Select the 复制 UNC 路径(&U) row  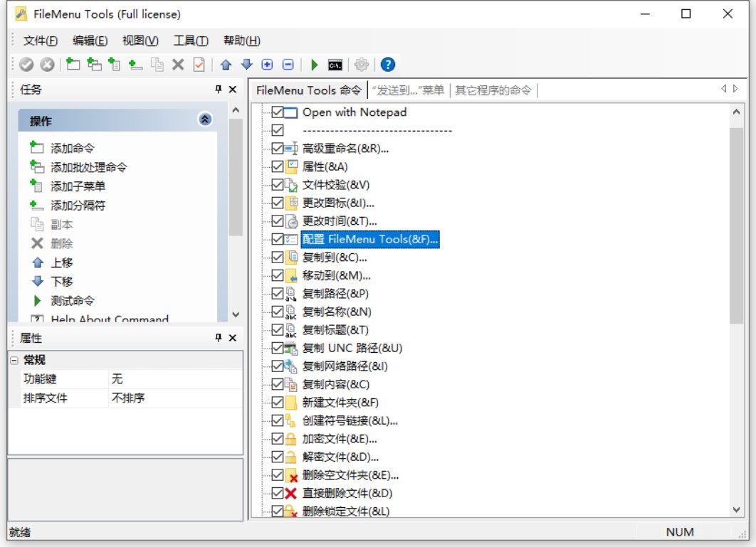[352, 348]
